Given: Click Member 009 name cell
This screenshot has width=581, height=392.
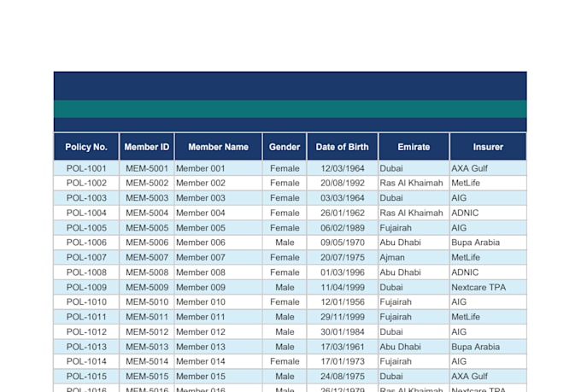Looking at the screenshot, I should tap(218, 287).
